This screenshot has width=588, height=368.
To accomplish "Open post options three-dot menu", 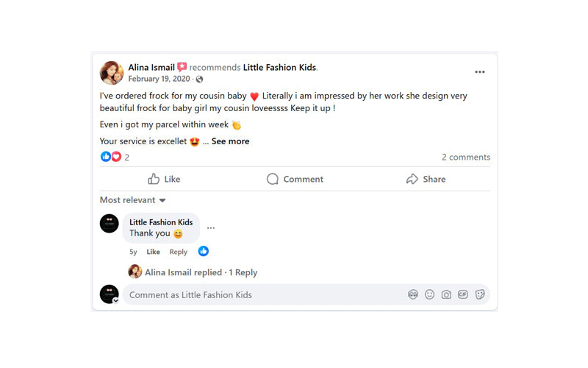I will [x=480, y=72].
